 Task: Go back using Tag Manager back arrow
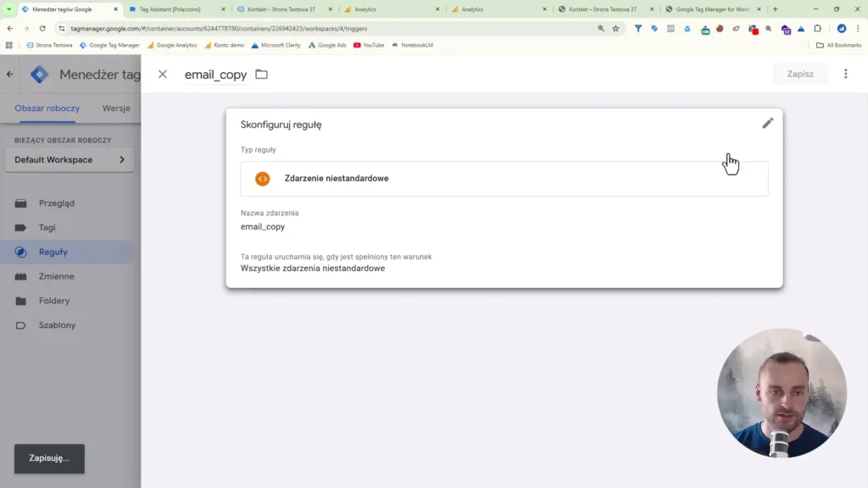tap(10, 75)
